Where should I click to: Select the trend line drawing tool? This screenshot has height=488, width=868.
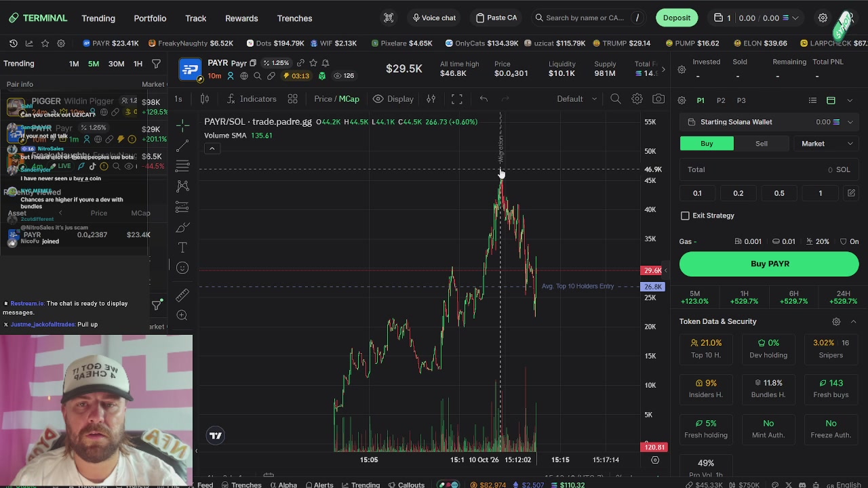pyautogui.click(x=182, y=146)
